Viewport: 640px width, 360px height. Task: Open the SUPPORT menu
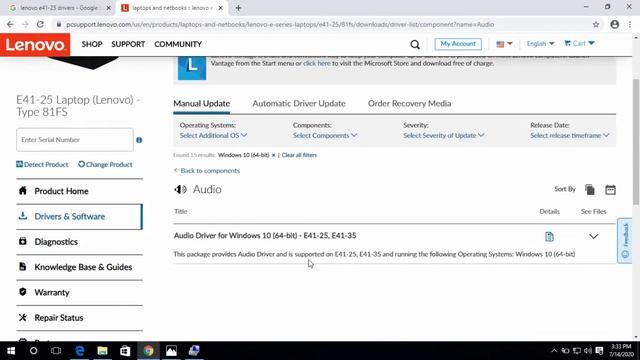tap(128, 44)
